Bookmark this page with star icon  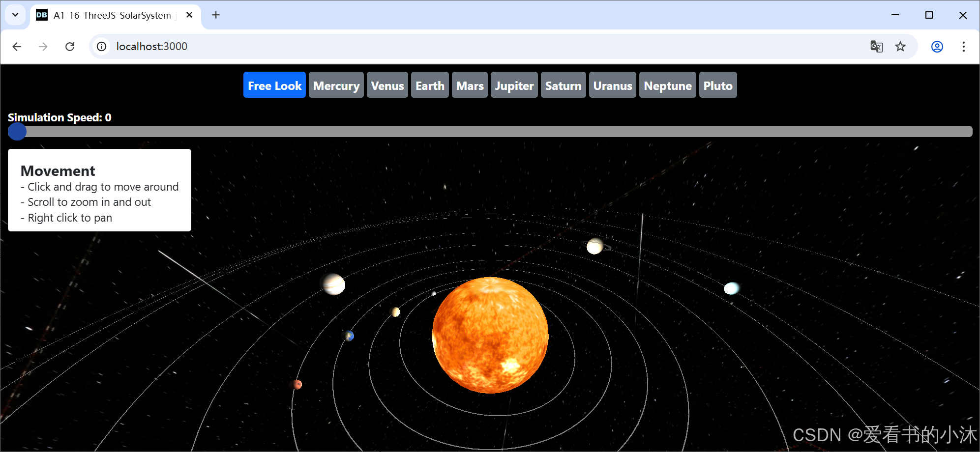pyautogui.click(x=900, y=46)
